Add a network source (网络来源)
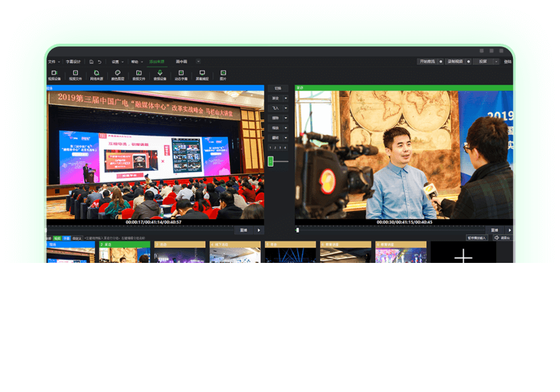 click(96, 75)
